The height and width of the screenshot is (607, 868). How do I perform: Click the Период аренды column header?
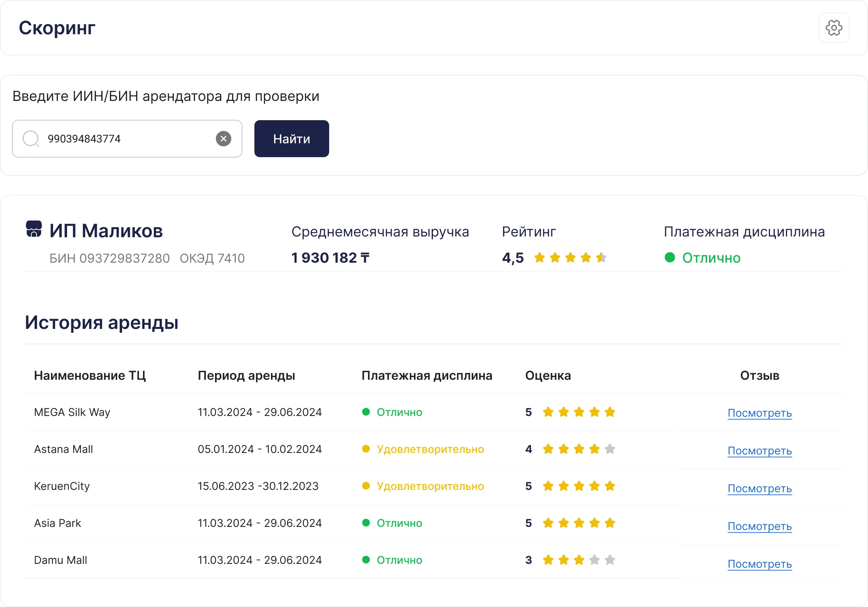click(246, 376)
